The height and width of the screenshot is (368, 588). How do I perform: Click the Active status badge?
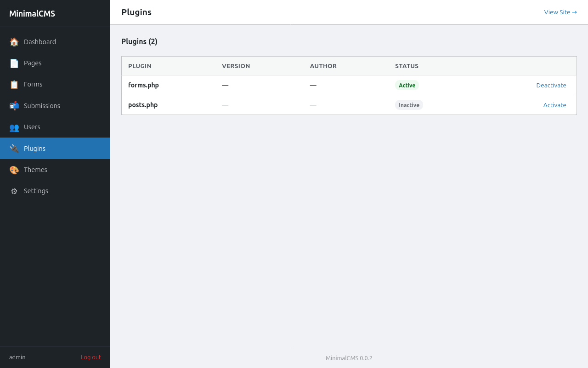[x=407, y=85]
